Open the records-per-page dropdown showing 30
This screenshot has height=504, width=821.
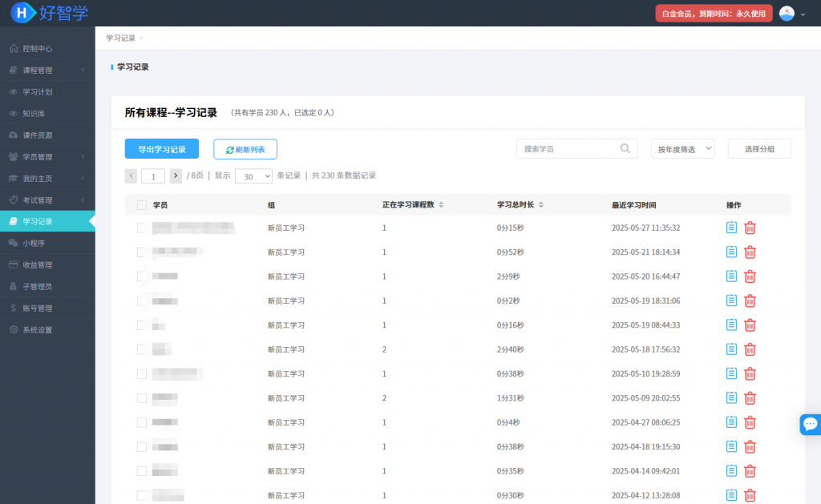pos(253,176)
